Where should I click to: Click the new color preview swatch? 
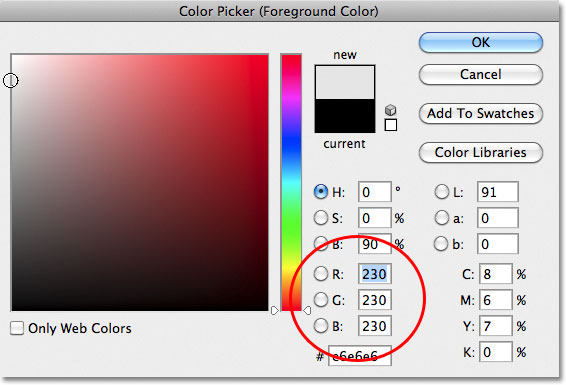[x=345, y=82]
